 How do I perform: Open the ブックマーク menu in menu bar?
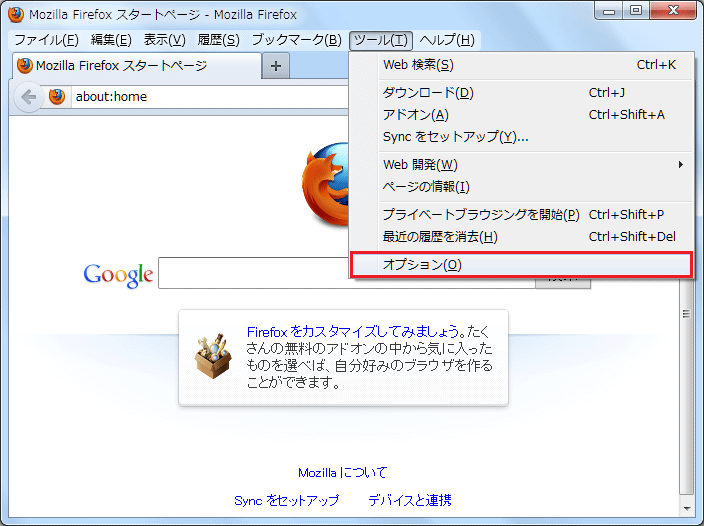pos(296,40)
